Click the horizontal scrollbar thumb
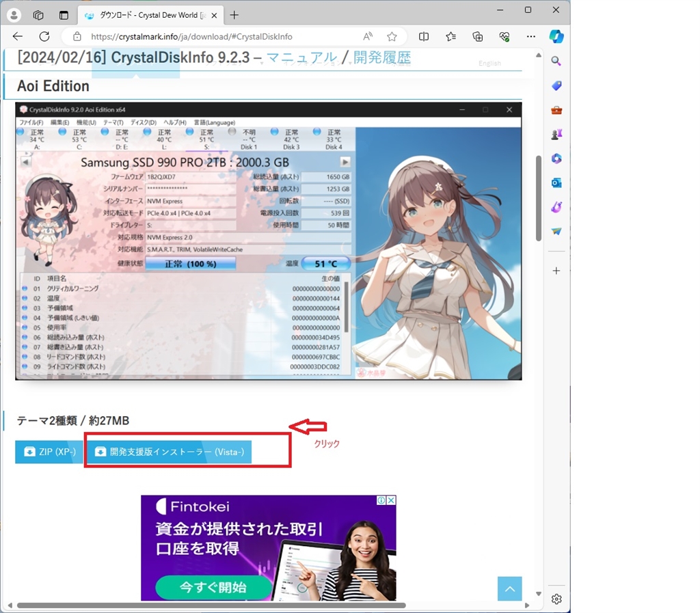Viewport: 700px width, 613px height. pyautogui.click(x=211, y=605)
